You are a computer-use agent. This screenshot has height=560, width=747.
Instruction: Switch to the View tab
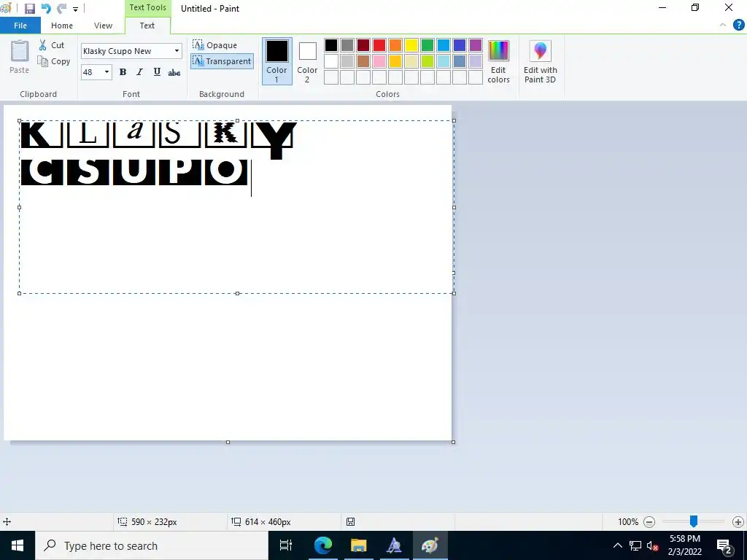[x=103, y=26]
